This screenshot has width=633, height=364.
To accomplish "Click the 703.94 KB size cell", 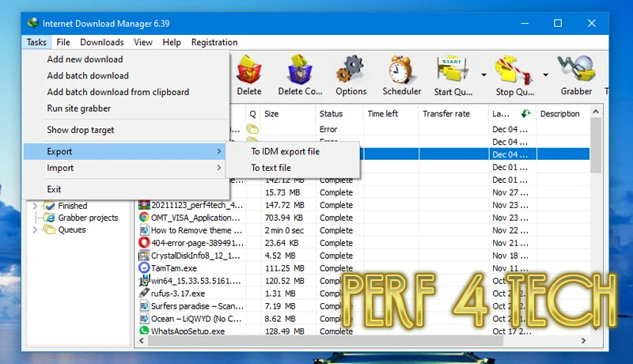I will click(283, 218).
